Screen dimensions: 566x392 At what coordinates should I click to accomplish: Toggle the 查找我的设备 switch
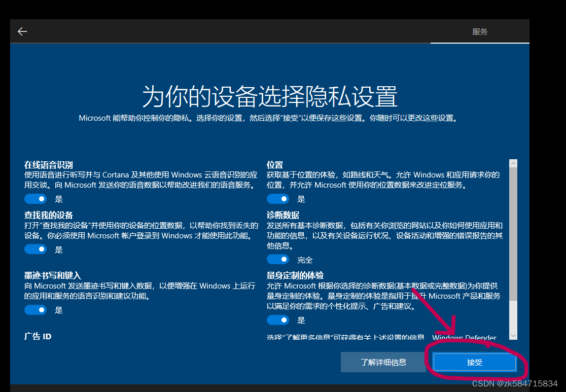[x=36, y=249]
